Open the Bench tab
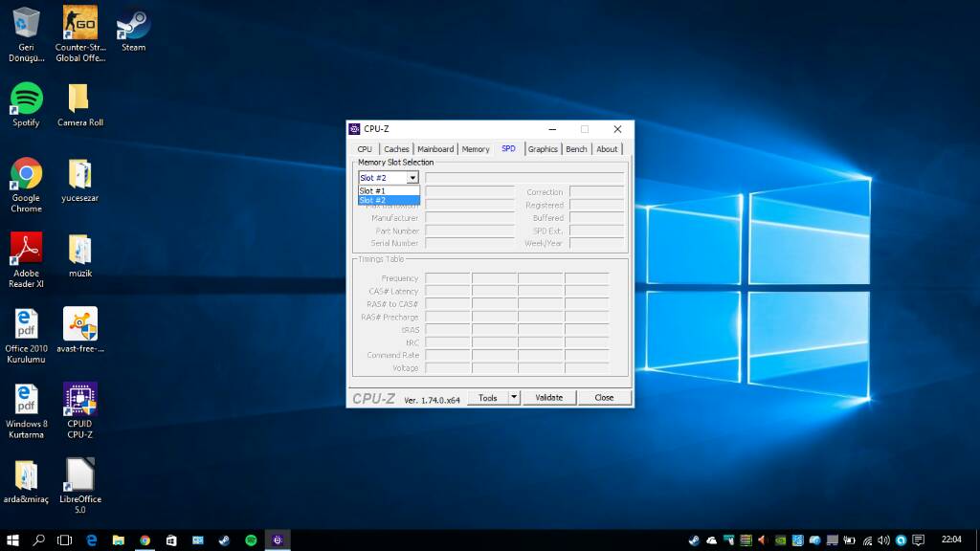 (x=576, y=149)
